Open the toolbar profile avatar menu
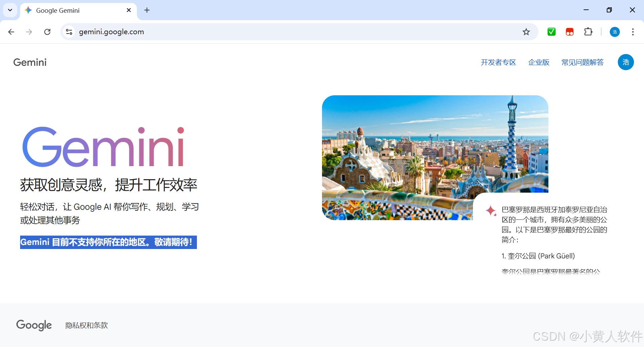 coord(614,32)
